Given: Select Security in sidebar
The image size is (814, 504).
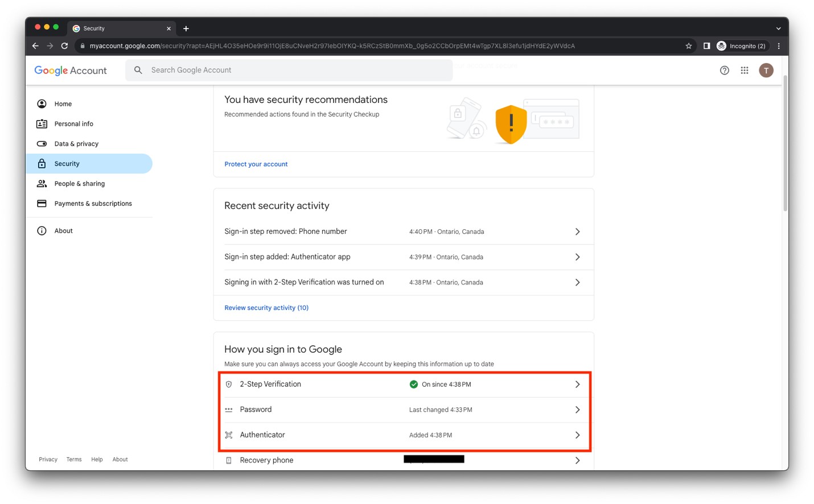Looking at the screenshot, I should pyautogui.click(x=89, y=164).
